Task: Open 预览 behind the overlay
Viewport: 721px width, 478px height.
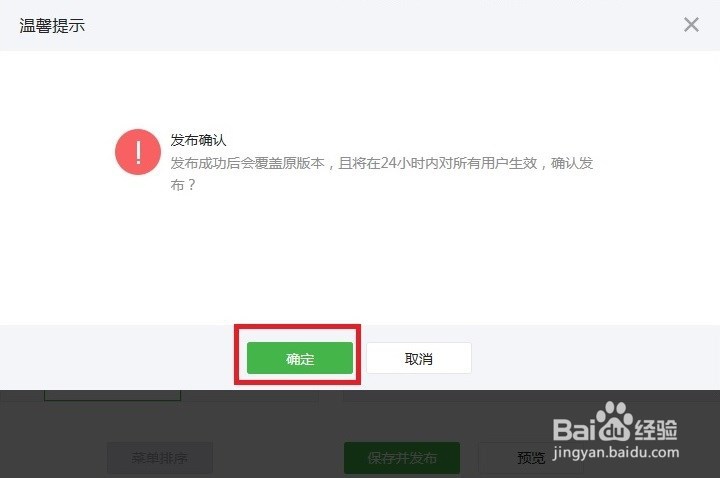Action: pyautogui.click(x=531, y=458)
